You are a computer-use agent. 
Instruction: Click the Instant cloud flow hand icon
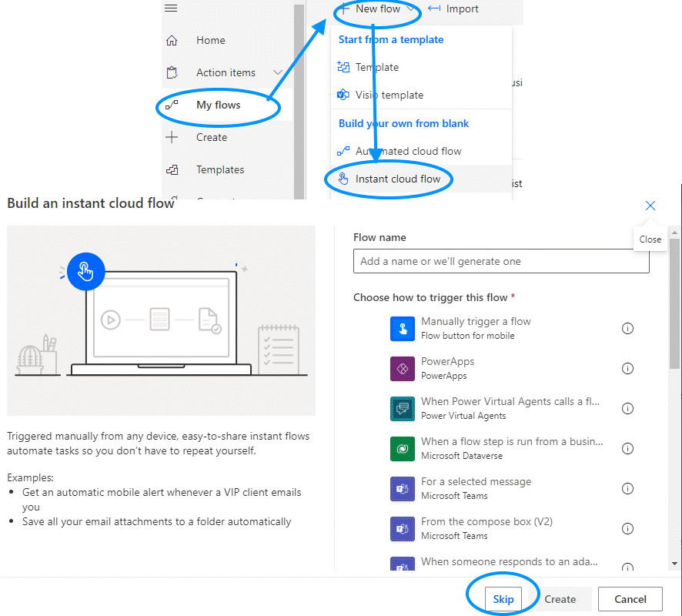[x=343, y=179]
